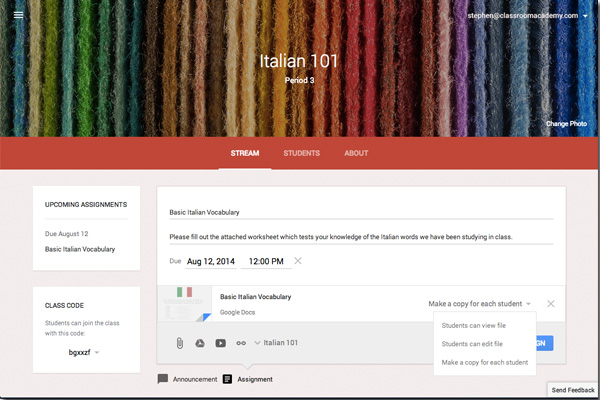
Task: Choose Students can view file option
Action: pos(472,325)
